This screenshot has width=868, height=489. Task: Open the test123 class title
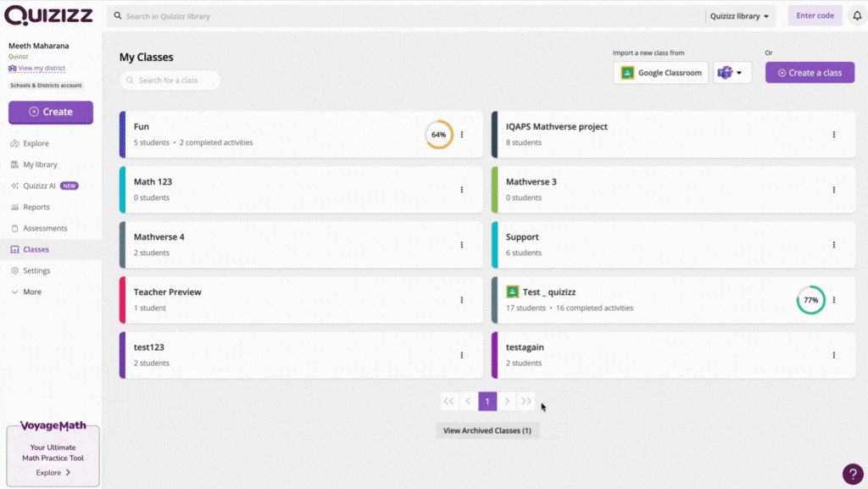click(149, 347)
